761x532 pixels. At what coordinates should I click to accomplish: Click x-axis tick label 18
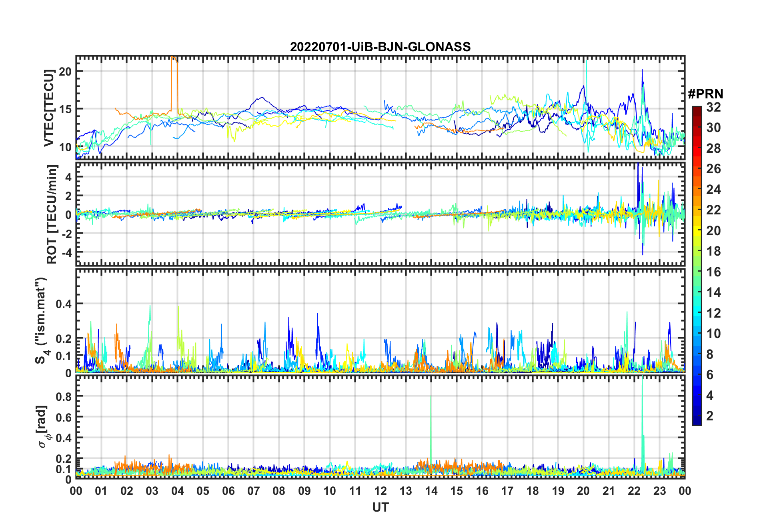tap(533, 491)
